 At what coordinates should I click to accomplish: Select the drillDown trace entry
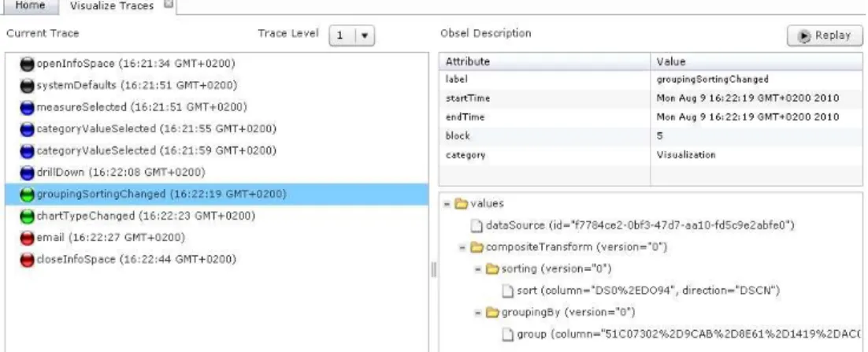(216, 172)
